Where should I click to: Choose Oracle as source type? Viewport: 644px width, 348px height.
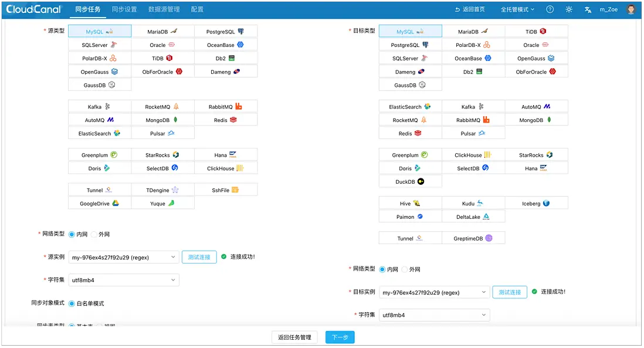click(162, 45)
